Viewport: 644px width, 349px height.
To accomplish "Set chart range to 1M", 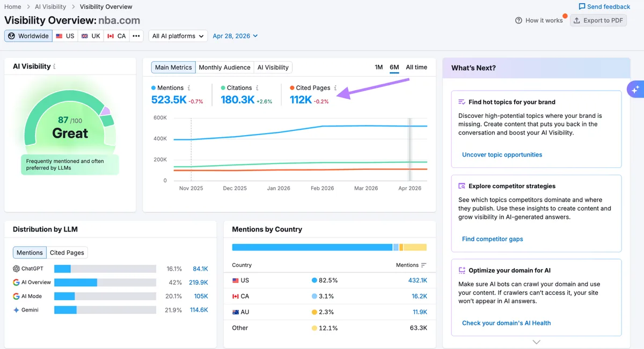I will 379,67.
